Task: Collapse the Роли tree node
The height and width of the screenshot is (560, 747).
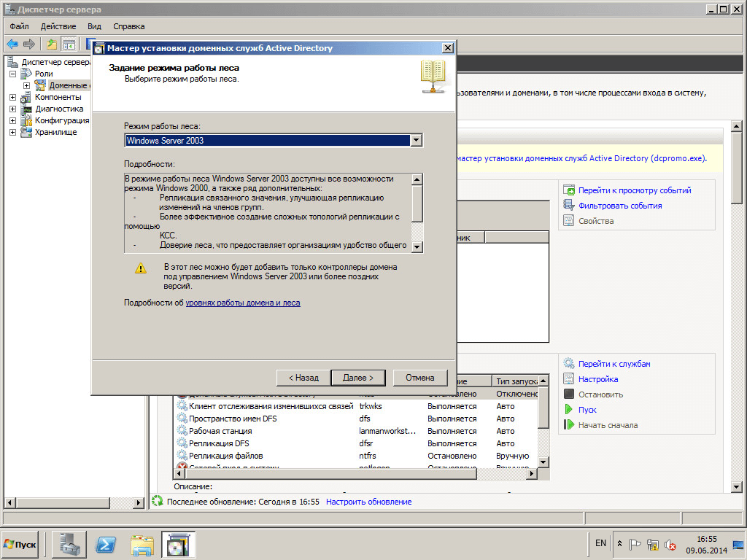Action: pyautogui.click(x=13, y=74)
